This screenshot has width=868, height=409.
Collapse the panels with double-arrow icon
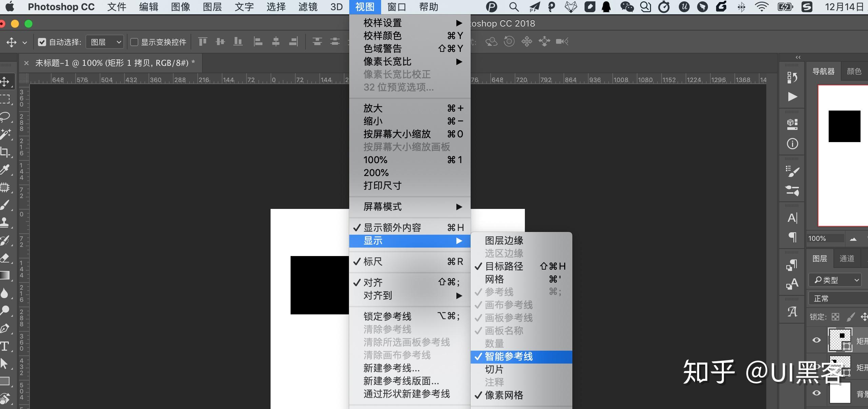point(798,57)
